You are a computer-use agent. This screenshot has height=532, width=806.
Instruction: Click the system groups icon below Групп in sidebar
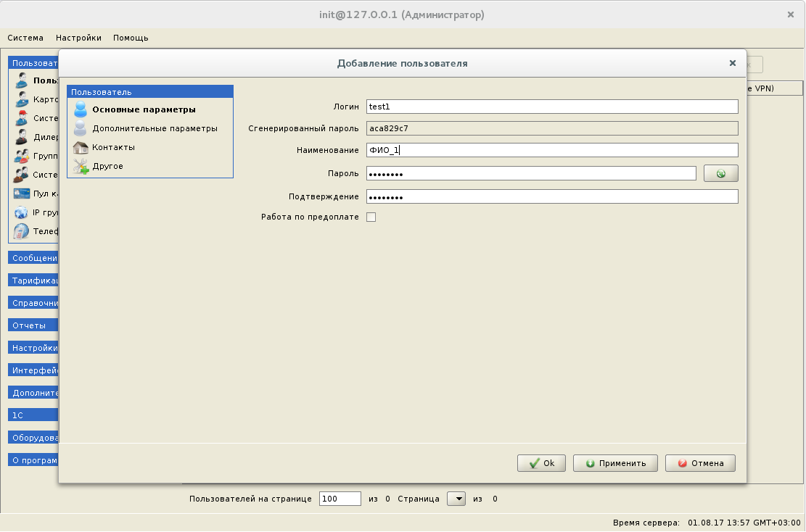[x=22, y=175]
